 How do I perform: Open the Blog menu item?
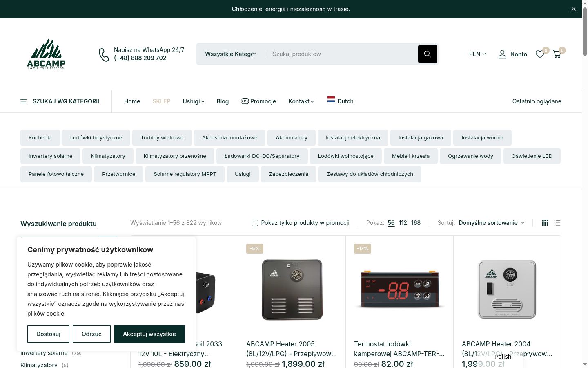[x=223, y=101]
